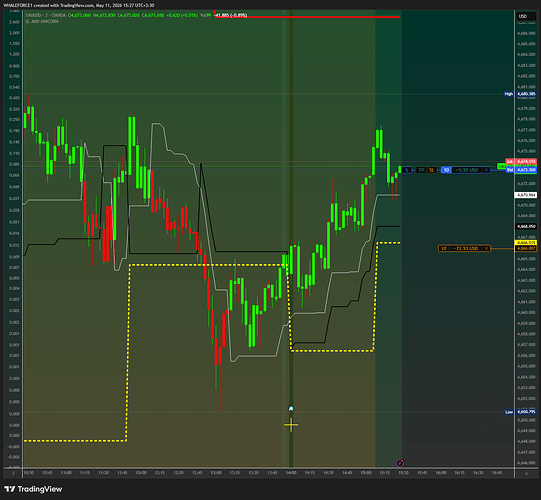Click the blue 10 quantity label on position

pos(446,170)
